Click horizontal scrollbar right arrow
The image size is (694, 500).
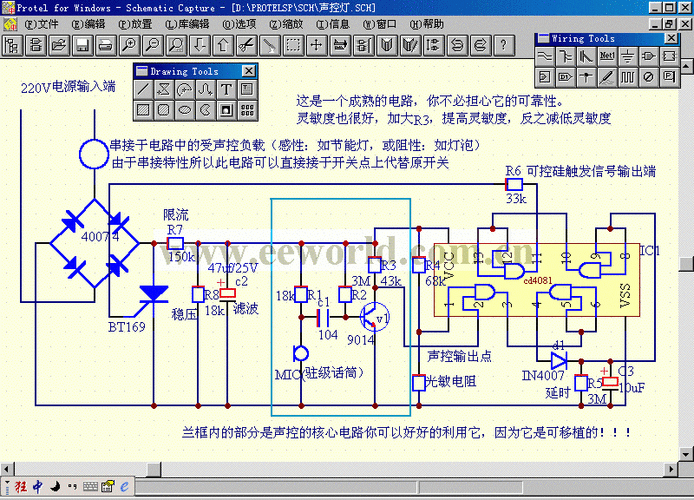click(x=672, y=469)
